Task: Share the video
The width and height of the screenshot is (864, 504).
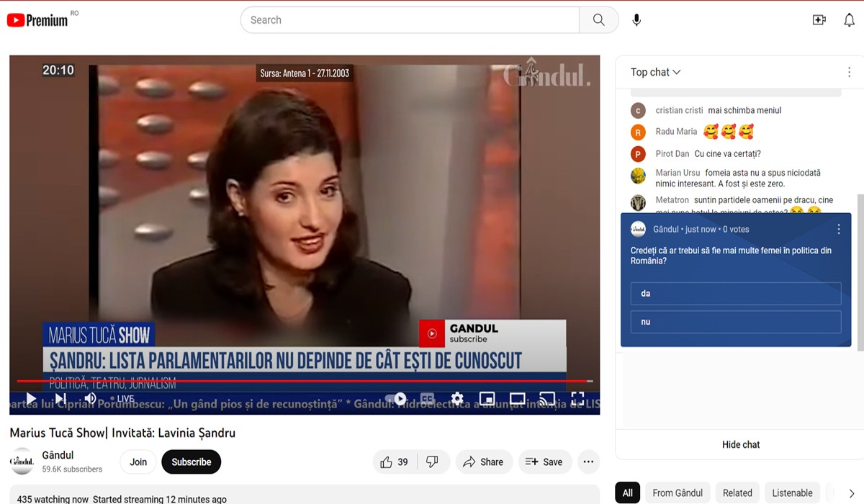Action: [x=483, y=462]
